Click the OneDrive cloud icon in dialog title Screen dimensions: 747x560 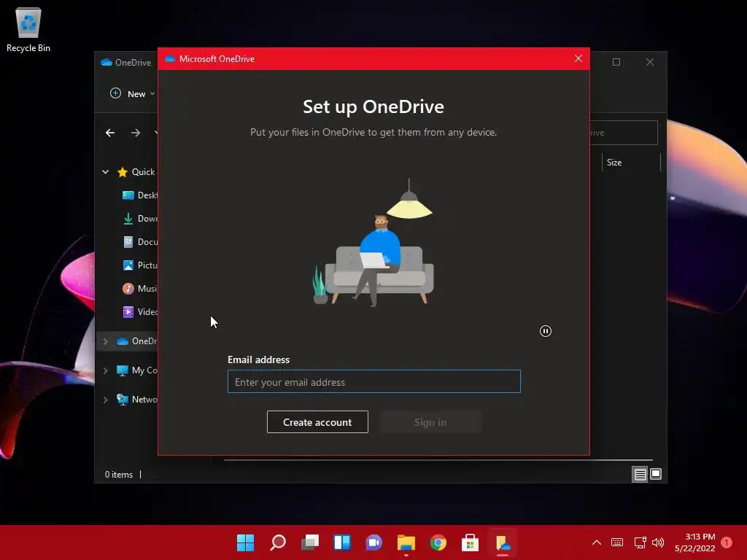[x=170, y=59]
